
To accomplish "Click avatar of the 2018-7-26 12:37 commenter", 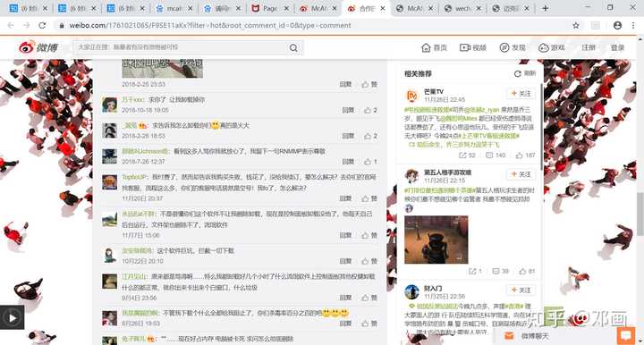I will click(109, 156).
